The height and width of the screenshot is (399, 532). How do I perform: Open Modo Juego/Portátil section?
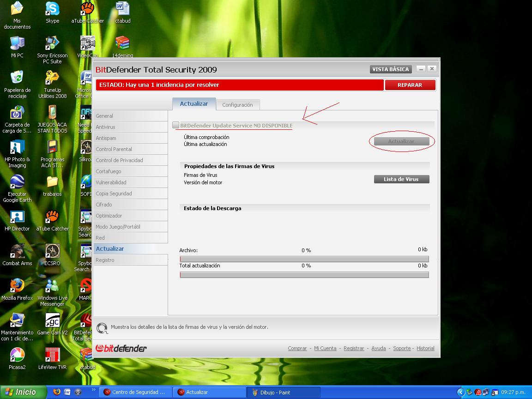130,227
